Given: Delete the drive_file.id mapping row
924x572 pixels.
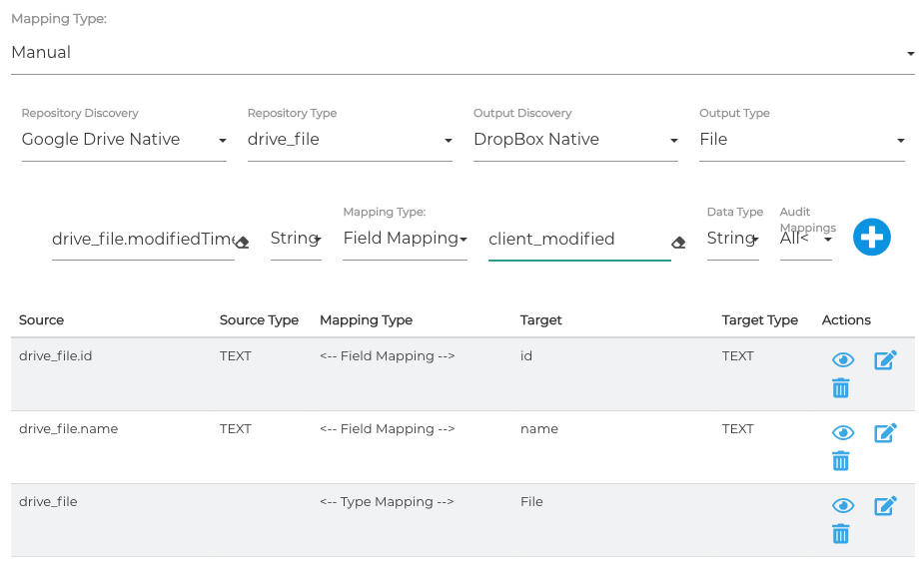Looking at the screenshot, I should (x=841, y=388).
